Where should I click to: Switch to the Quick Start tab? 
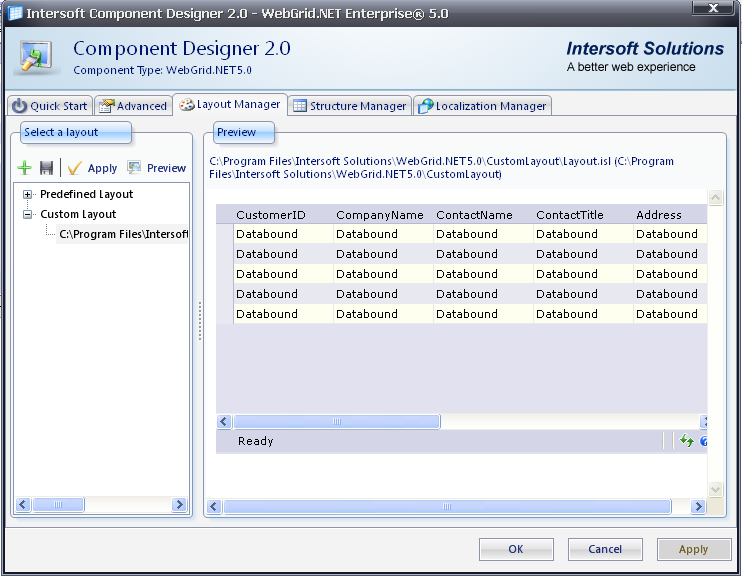(50, 106)
